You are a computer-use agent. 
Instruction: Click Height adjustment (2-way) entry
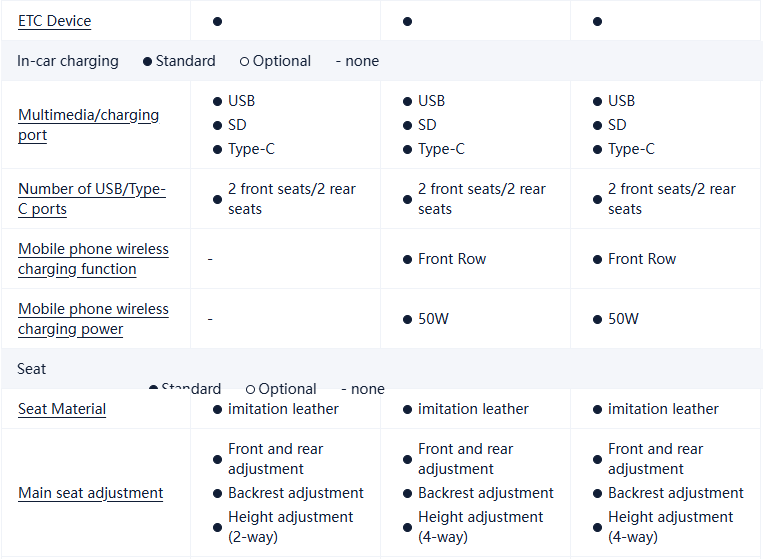(x=290, y=527)
